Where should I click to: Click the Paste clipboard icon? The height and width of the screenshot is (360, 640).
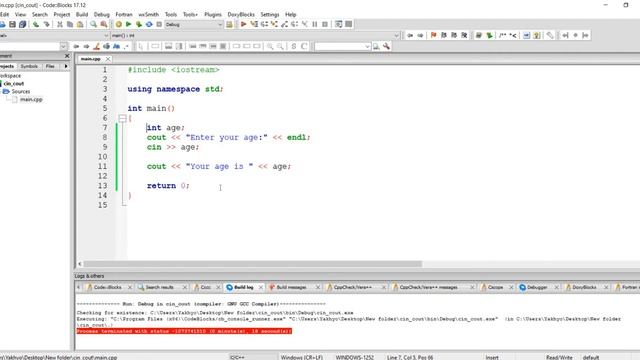click(80, 24)
